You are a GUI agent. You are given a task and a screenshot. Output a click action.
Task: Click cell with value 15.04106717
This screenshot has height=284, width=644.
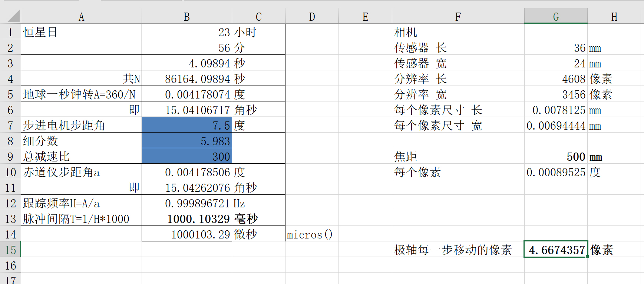pos(187,110)
